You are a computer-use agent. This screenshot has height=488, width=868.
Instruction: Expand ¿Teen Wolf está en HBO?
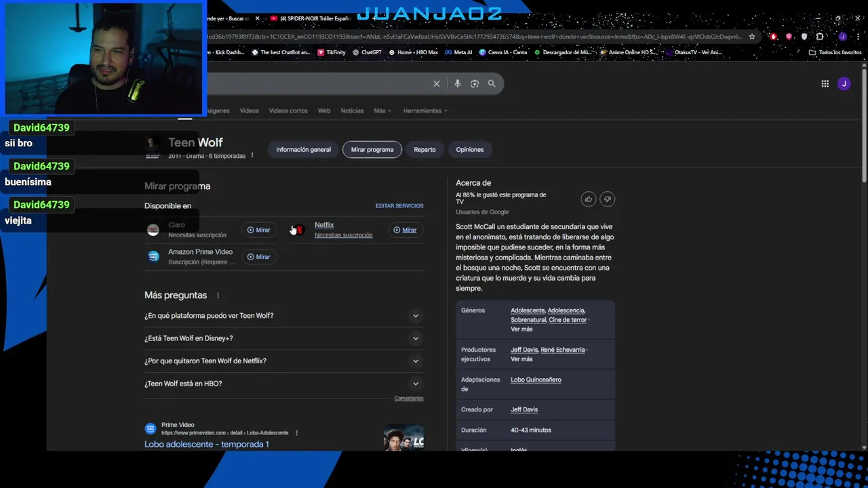[x=283, y=384]
